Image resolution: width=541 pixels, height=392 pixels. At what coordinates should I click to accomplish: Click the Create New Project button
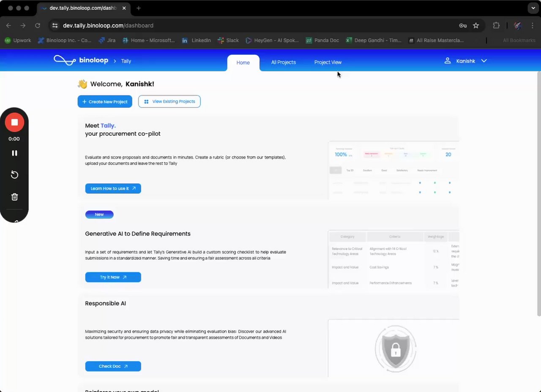tap(105, 101)
